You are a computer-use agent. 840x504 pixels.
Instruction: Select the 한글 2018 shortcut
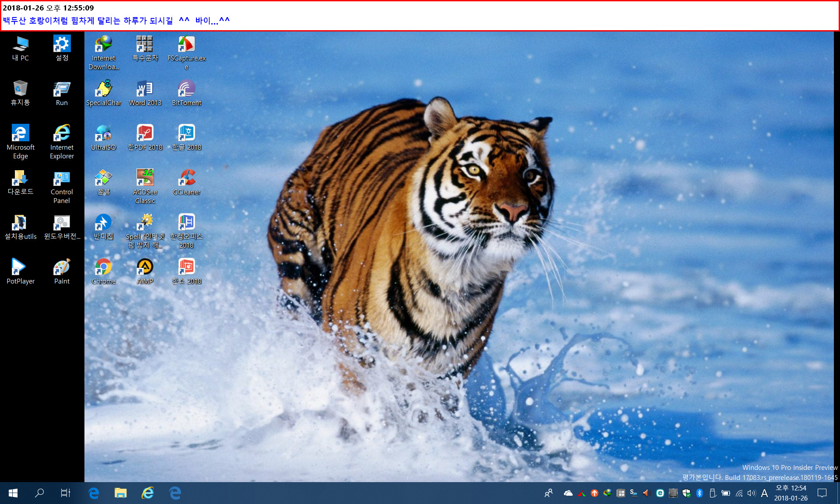point(187,138)
